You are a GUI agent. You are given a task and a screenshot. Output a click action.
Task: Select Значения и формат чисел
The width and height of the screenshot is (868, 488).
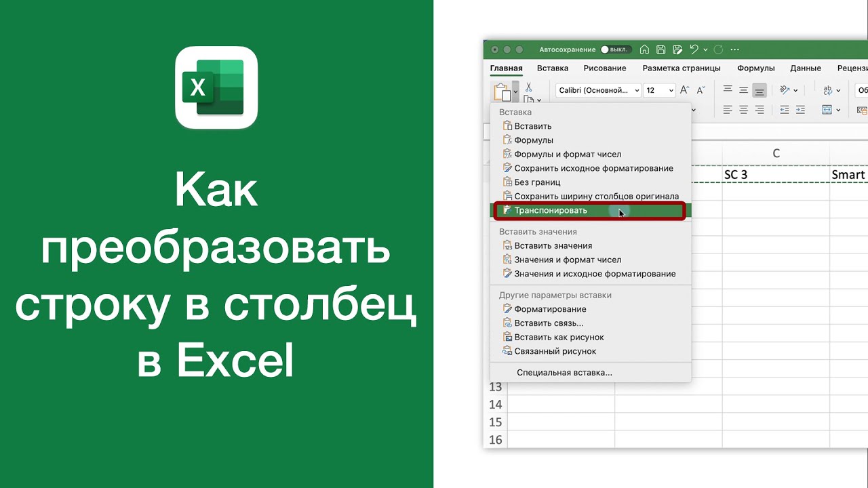[591, 260]
